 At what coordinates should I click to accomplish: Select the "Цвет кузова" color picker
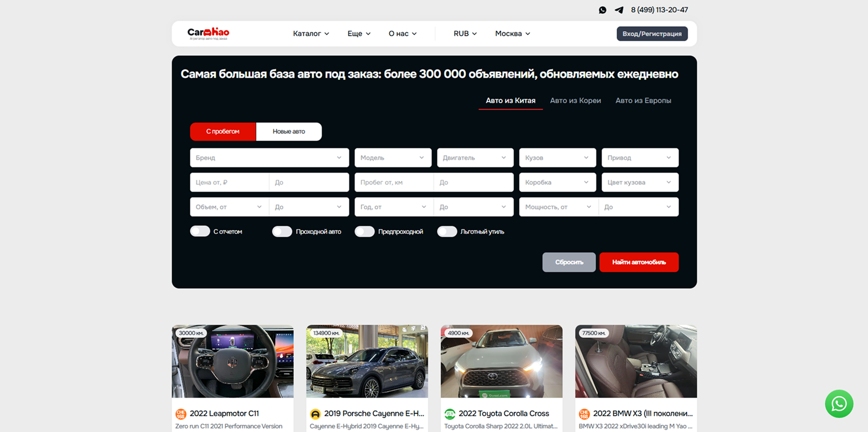640,182
